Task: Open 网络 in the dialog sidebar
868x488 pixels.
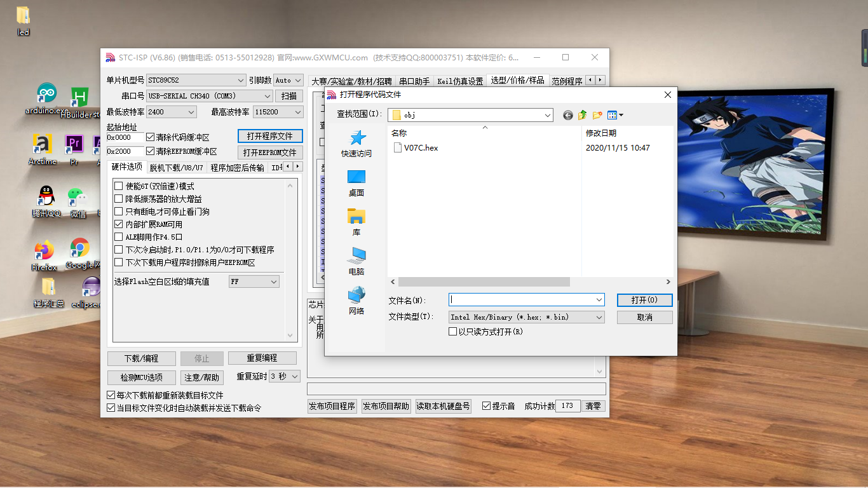Action: pyautogui.click(x=356, y=301)
